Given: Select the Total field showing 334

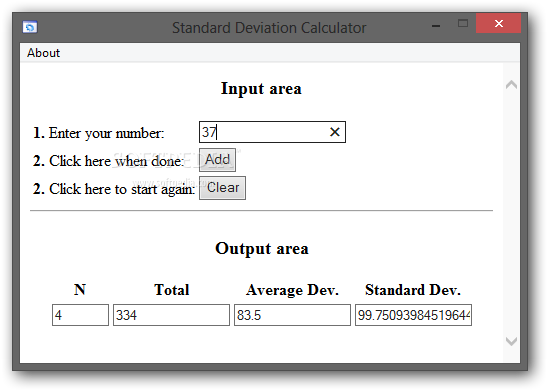Looking at the screenshot, I should pos(171,315).
